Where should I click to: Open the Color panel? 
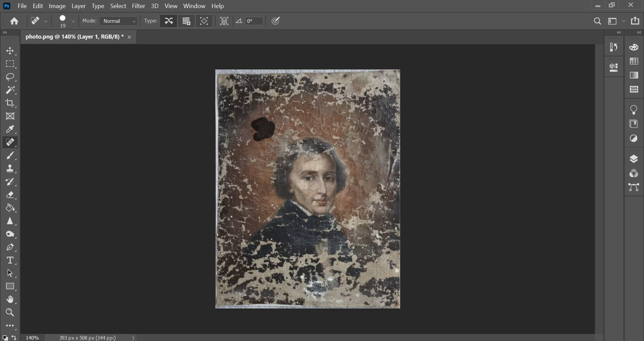click(x=634, y=47)
